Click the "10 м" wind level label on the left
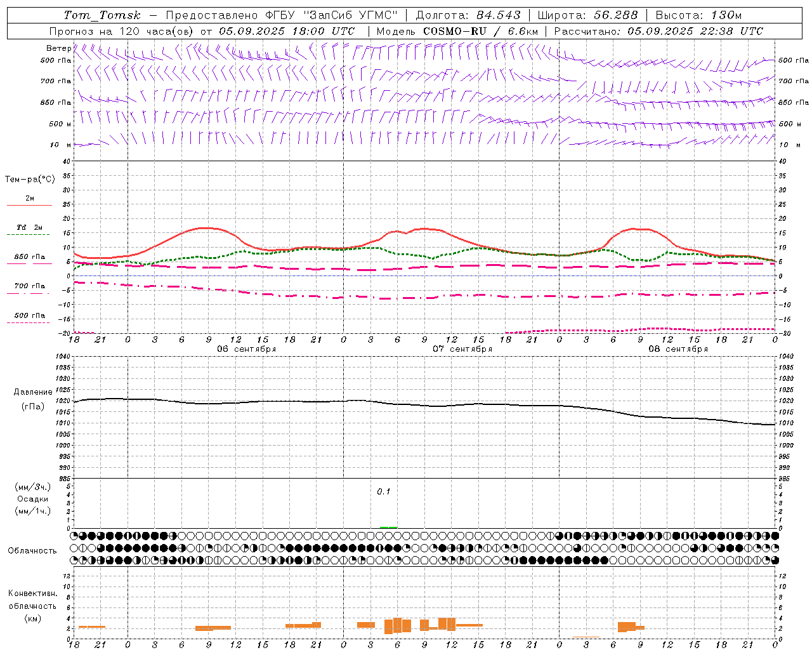The height and width of the screenshot is (650, 812). coord(61,145)
